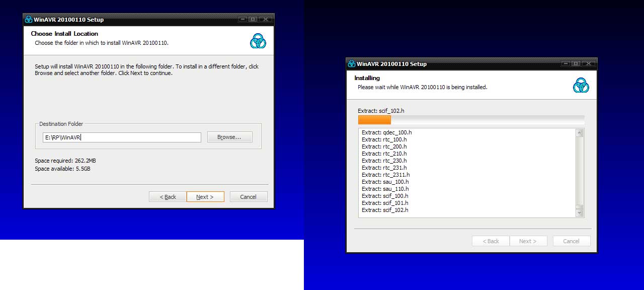The image size is (644, 290).
Task: Select log line 'Extract: sau_100.h'
Action: (385, 182)
